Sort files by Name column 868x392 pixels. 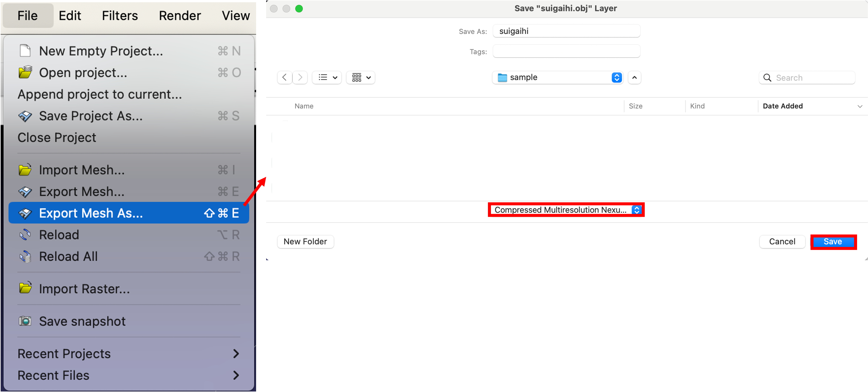(304, 106)
